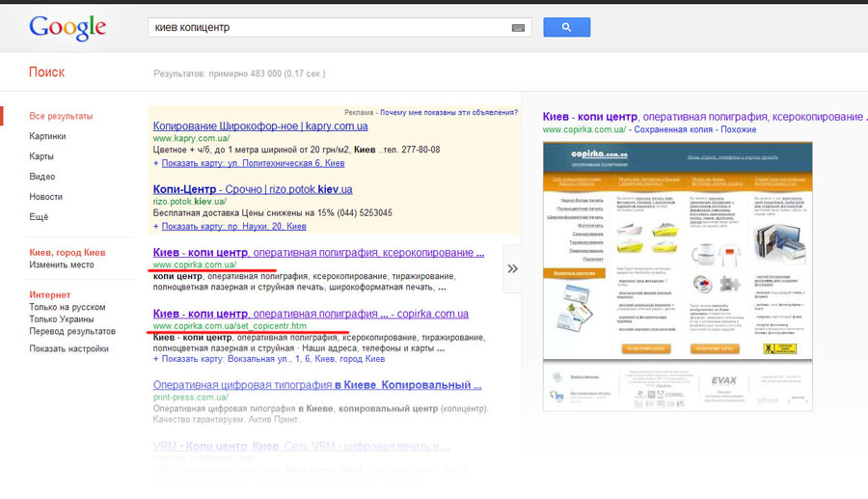
Task: Switch to 'Карты' results
Action: click(41, 156)
